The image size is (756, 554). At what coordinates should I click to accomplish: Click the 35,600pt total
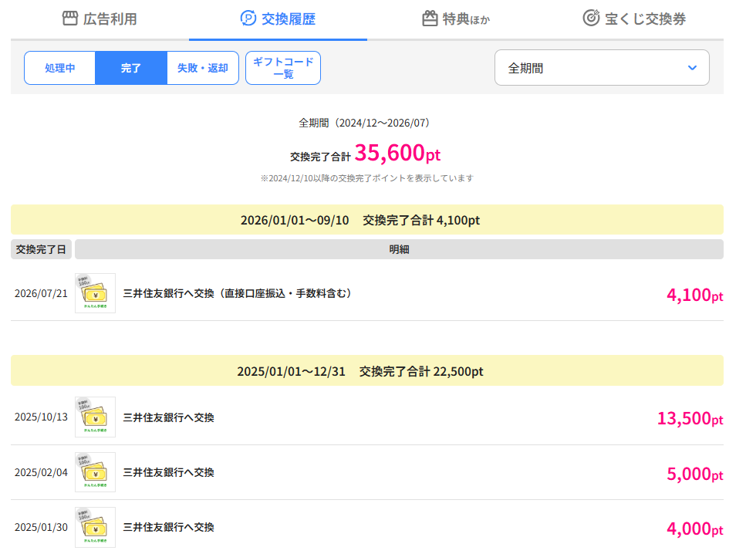397,153
